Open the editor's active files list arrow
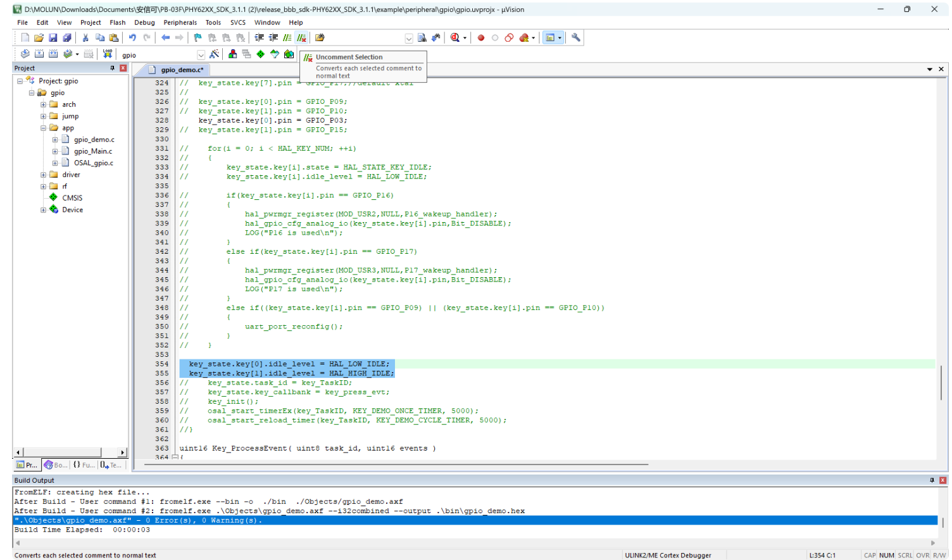 [x=930, y=69]
